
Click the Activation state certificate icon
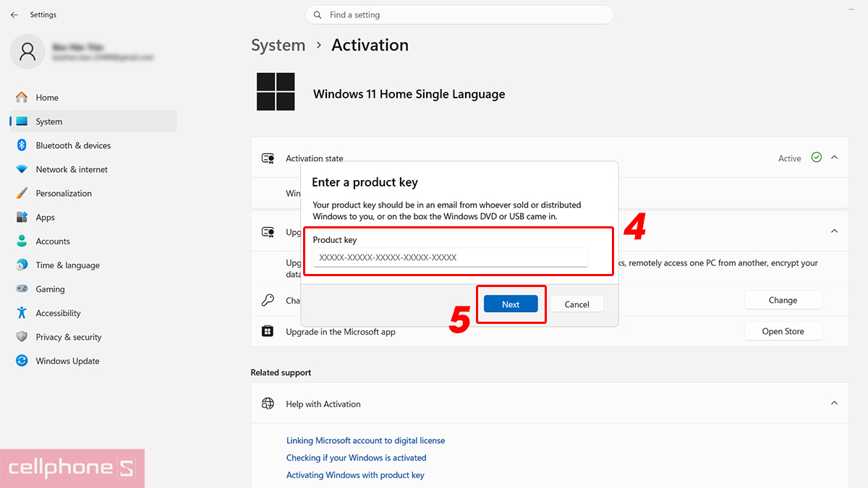pos(268,158)
